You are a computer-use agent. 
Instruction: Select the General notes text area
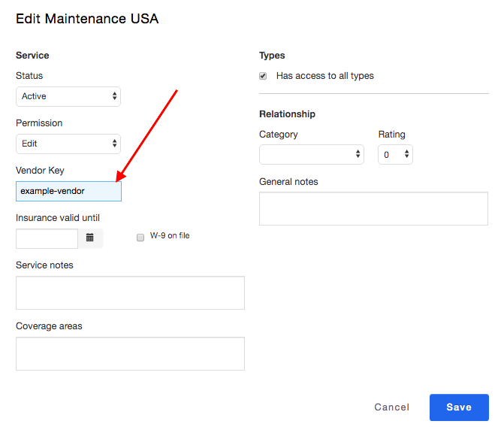pyautogui.click(x=373, y=208)
